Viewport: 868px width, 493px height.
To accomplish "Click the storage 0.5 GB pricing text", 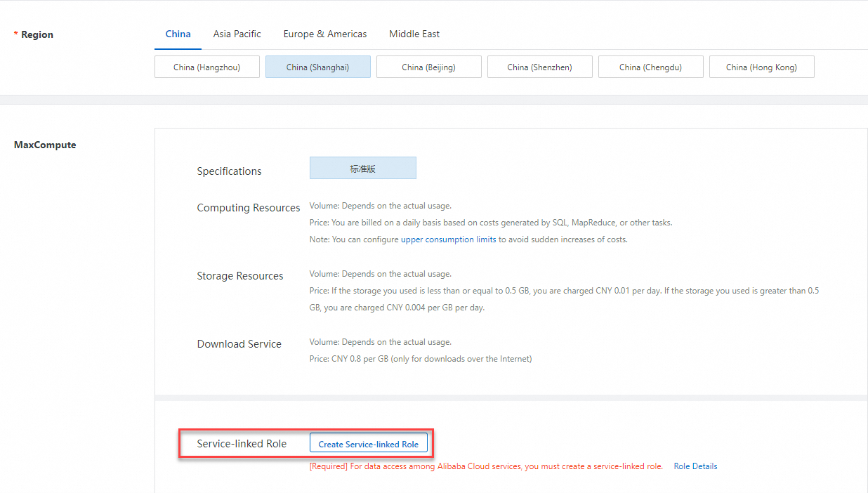I will (565, 299).
